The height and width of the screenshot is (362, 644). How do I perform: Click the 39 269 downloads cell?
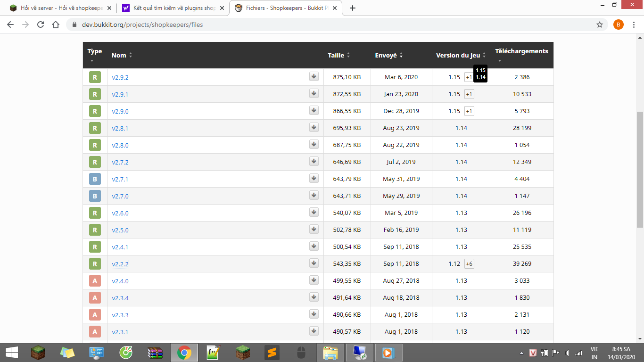tap(522, 264)
